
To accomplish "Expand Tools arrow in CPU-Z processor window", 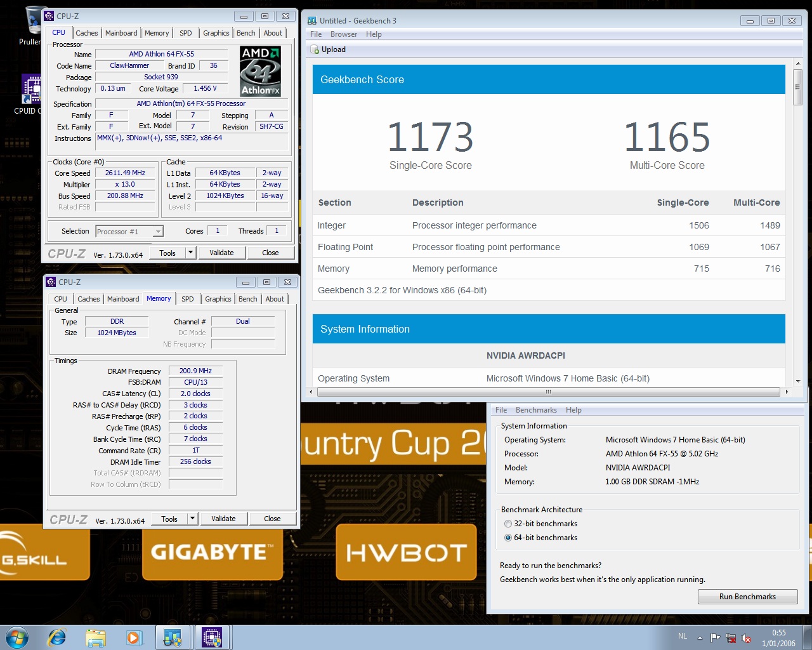I will [x=190, y=253].
